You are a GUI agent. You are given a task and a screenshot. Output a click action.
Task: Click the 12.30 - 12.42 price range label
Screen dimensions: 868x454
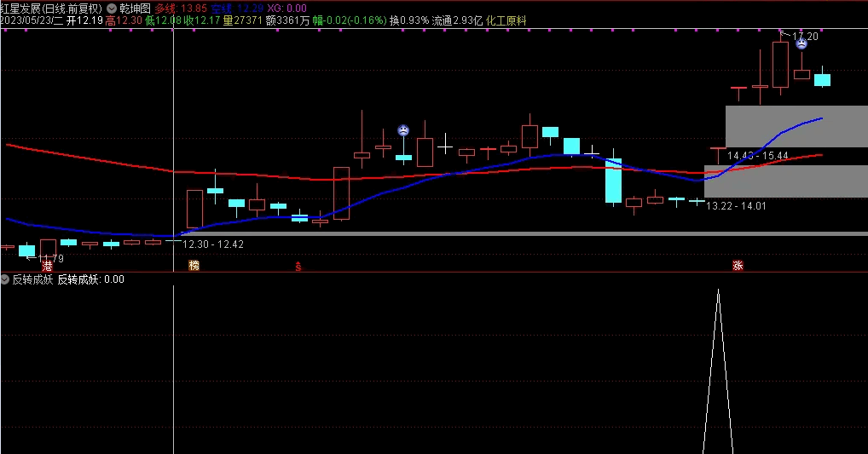pos(212,244)
